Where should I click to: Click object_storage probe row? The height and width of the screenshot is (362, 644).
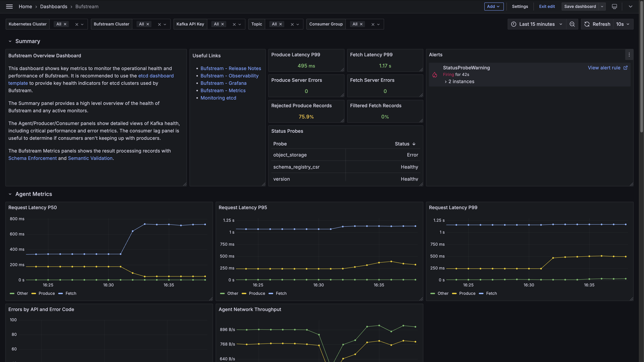point(345,155)
